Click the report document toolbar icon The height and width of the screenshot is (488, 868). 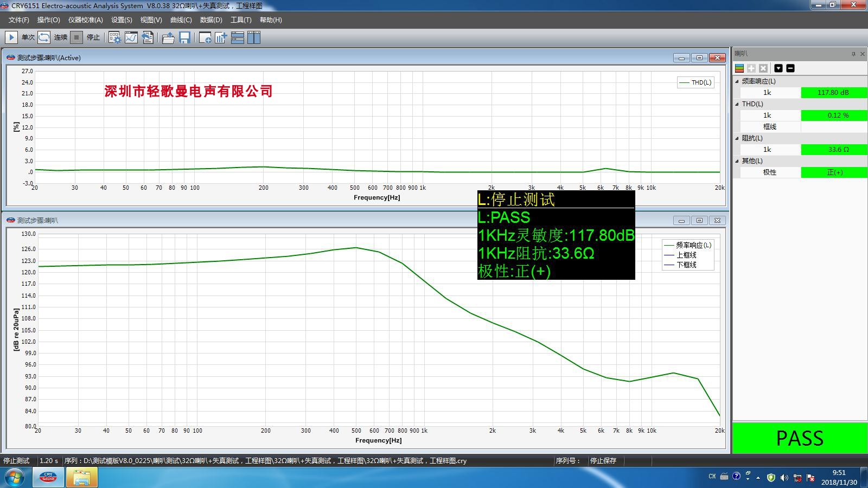click(x=148, y=37)
